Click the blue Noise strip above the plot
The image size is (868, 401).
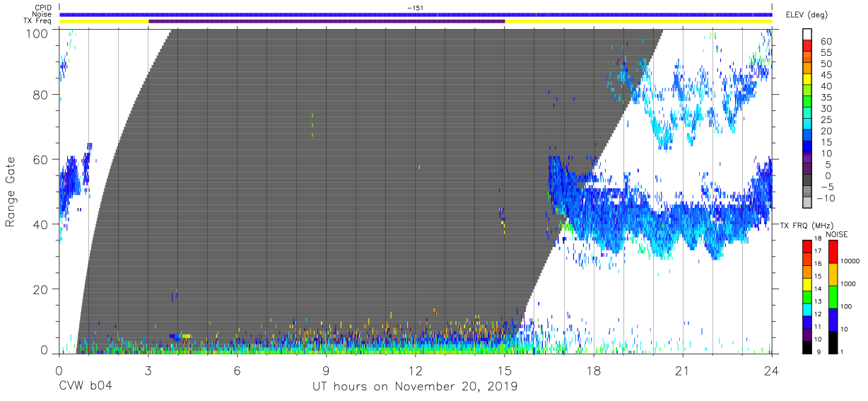(416, 15)
